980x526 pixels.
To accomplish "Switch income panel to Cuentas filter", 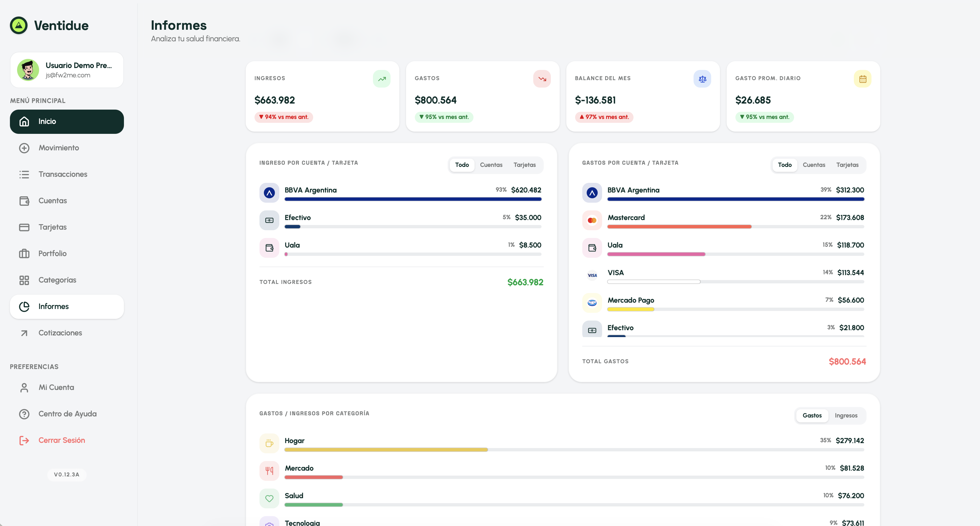I will [491, 165].
